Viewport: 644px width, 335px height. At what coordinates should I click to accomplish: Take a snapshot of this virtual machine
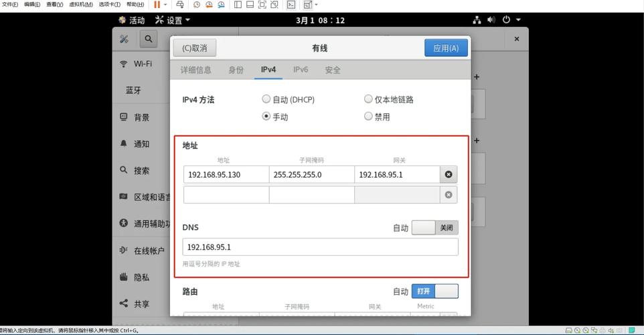(x=197, y=5)
